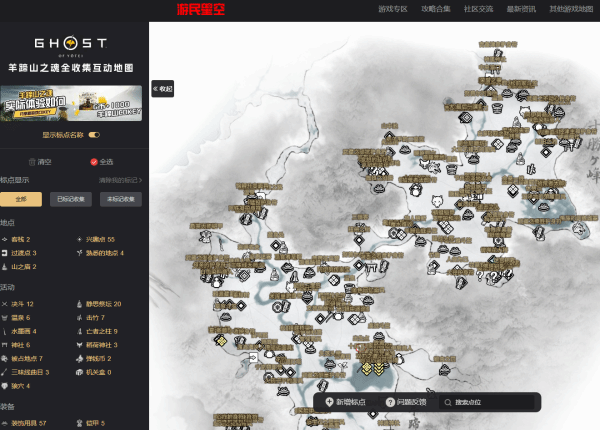This screenshot has height=430, width=600.
Task: Click the 搜索点位 search field
Action: tap(490, 402)
